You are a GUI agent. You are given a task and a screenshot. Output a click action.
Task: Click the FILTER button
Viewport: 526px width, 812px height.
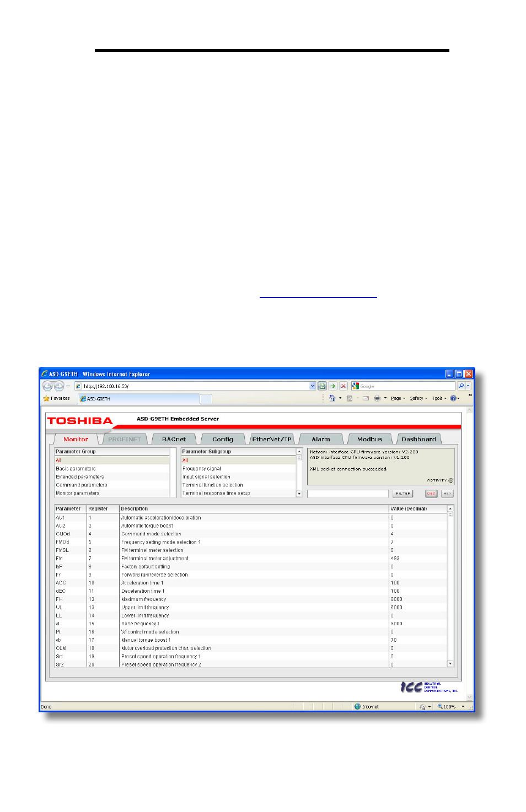click(x=403, y=494)
